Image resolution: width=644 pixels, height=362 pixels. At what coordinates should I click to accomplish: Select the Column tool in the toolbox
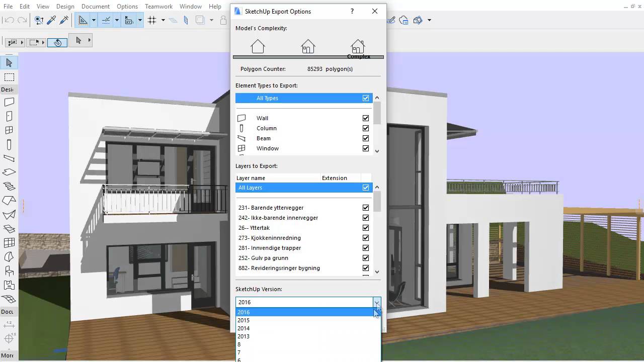pos(9,144)
